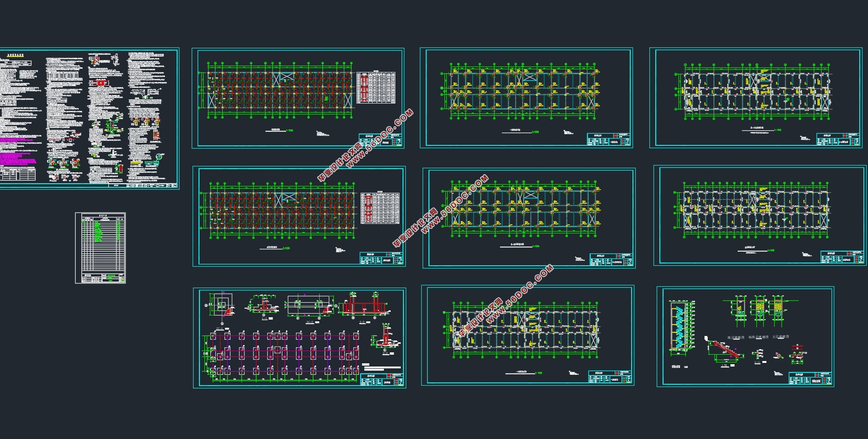The image size is (868, 439).
Task: Select the stair details sheet with cyan zigzag
Action: pyautogui.click(x=745, y=337)
